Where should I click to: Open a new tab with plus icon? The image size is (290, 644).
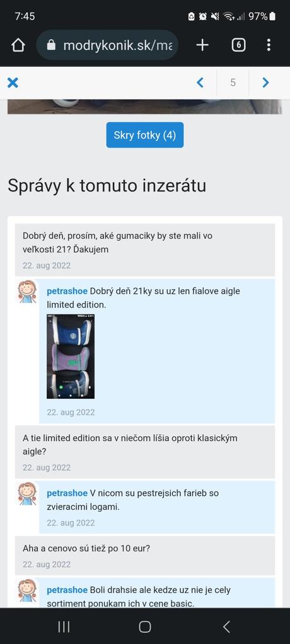(x=202, y=45)
